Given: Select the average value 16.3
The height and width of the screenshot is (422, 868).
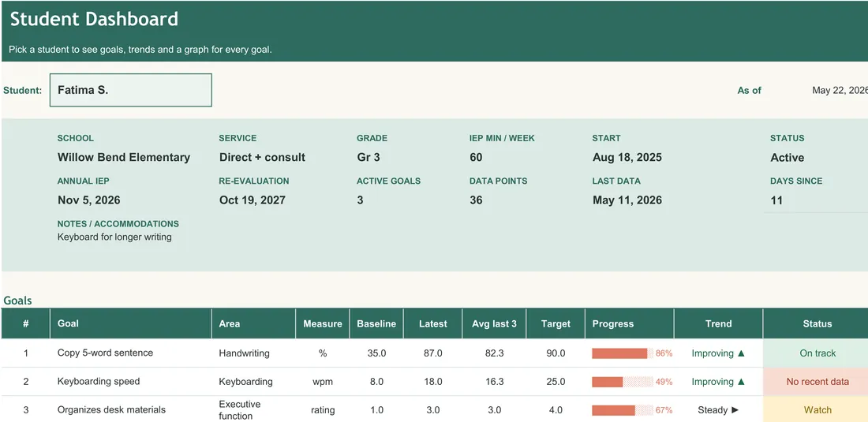Looking at the screenshot, I should click(x=494, y=382).
